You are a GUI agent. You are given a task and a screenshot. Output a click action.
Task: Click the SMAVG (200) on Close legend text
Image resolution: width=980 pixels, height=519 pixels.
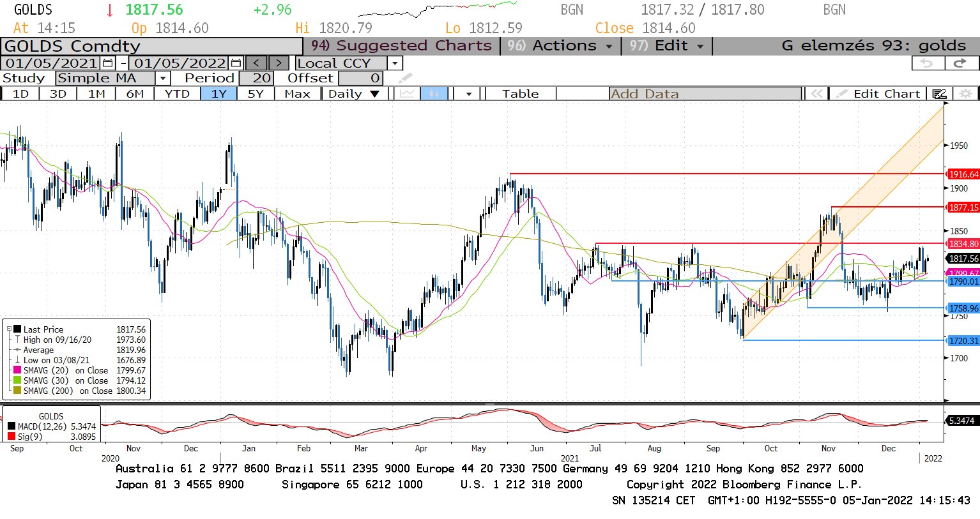pyautogui.click(x=68, y=391)
